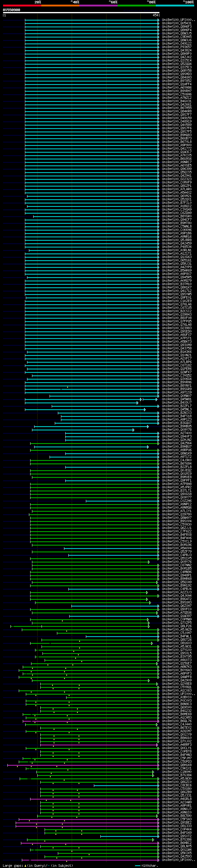The height and width of the screenshot is (868, 197).
Task: Open hit UniRef100_A4GRL8
Action: point(177,799)
